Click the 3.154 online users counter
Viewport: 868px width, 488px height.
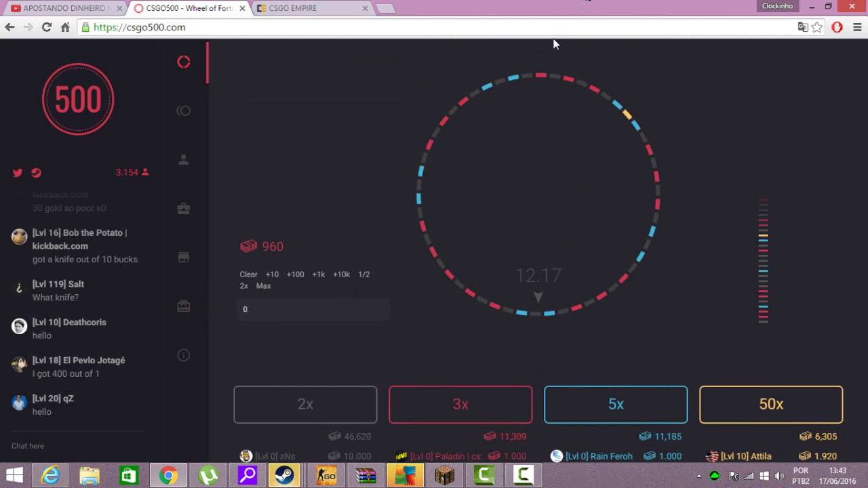(x=132, y=173)
